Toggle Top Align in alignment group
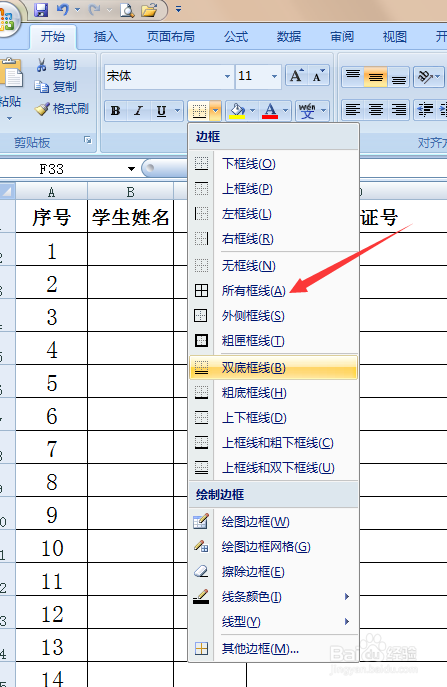The height and width of the screenshot is (687, 447). coord(353,76)
